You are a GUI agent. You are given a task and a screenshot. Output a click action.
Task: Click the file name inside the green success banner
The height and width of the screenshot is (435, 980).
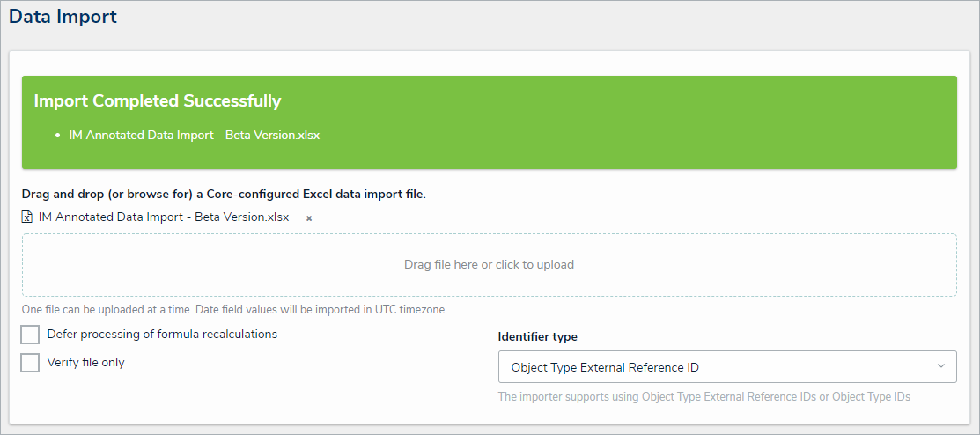[x=194, y=136]
